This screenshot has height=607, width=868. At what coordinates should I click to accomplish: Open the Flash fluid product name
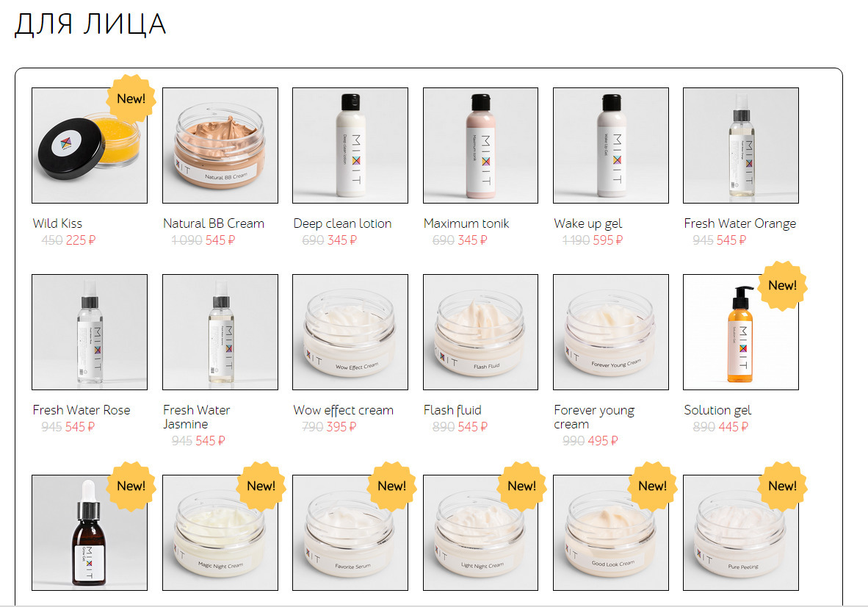click(452, 410)
